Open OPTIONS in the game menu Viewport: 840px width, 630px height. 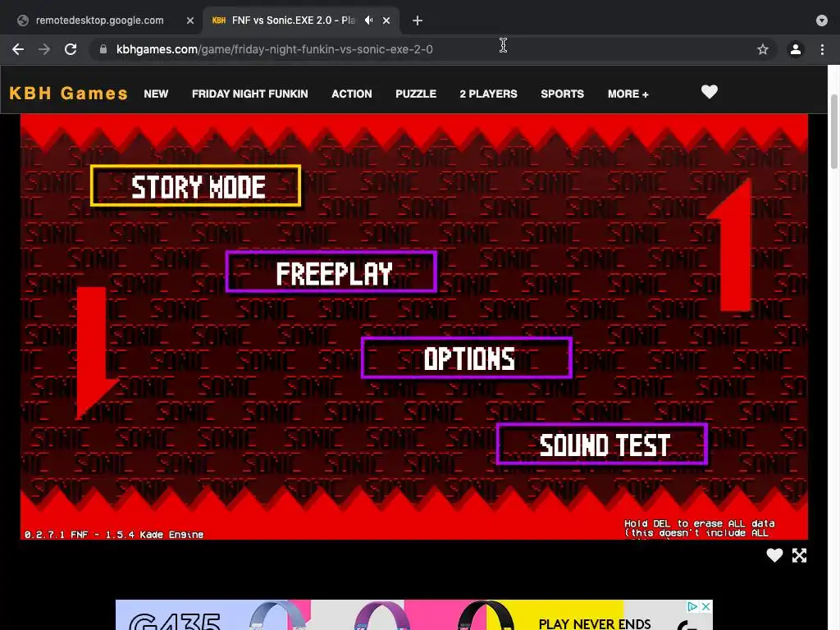[x=467, y=358]
